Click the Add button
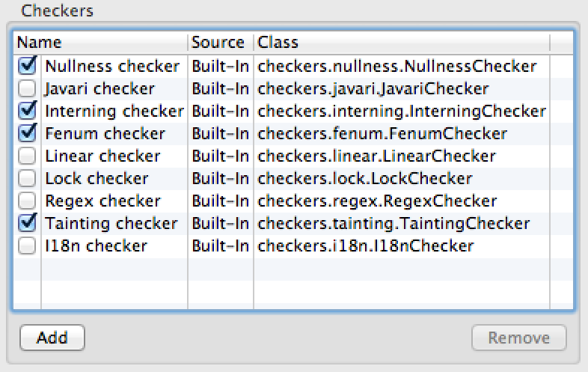The height and width of the screenshot is (372, 588). [52, 338]
